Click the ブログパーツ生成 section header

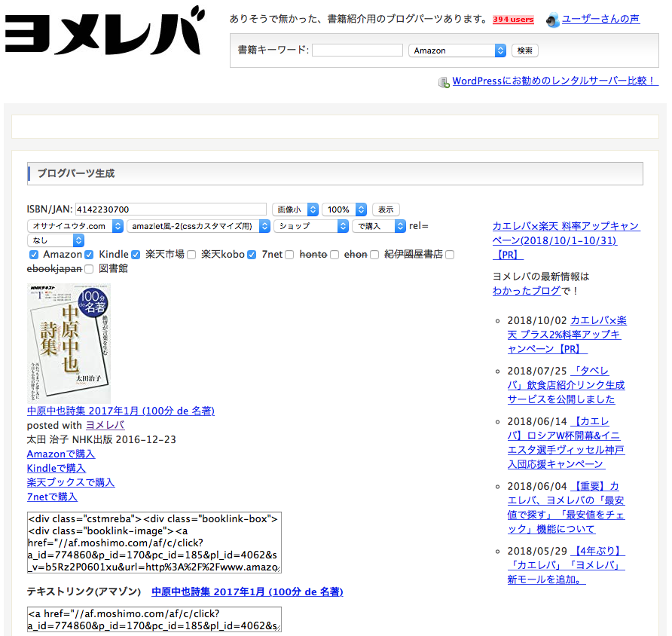pyautogui.click(x=335, y=173)
